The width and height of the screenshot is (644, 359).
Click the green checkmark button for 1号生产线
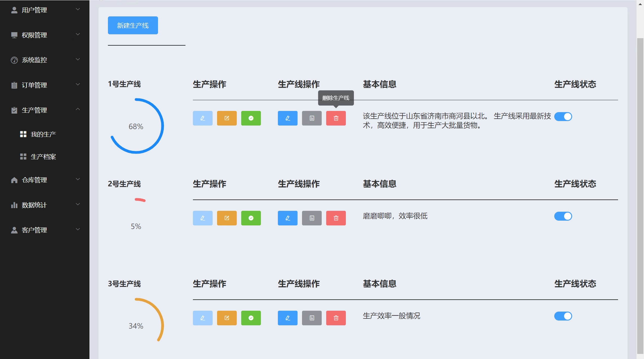click(x=251, y=118)
